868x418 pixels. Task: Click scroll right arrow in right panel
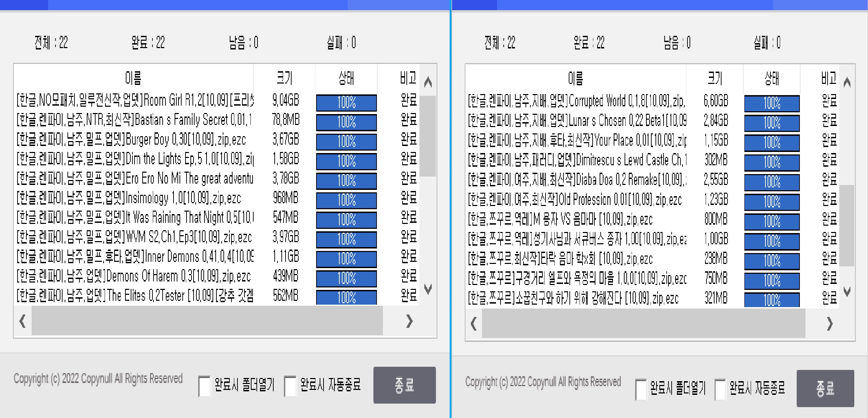[x=830, y=324]
